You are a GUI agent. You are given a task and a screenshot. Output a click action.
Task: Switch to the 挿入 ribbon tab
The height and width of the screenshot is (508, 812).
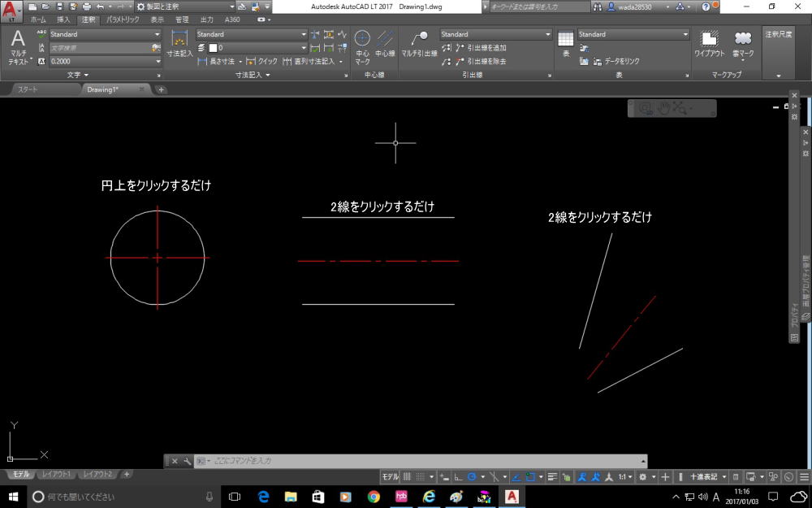click(63, 20)
